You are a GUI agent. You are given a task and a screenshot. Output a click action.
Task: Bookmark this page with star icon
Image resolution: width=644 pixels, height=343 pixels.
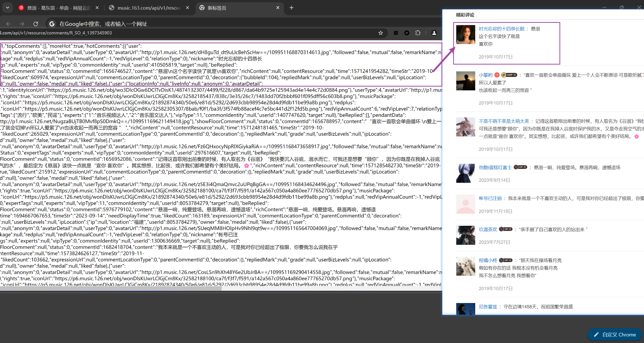381,33
